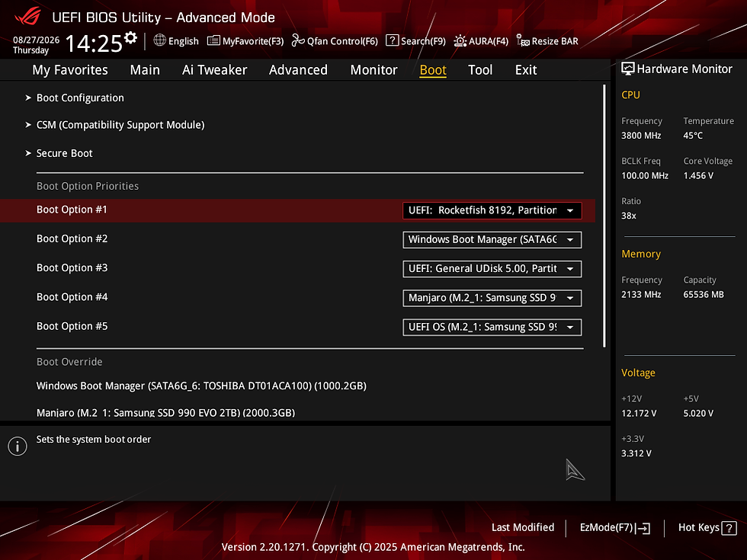This screenshot has width=747, height=560.
Task: Click CPU temperature value 45°C
Action: point(693,136)
